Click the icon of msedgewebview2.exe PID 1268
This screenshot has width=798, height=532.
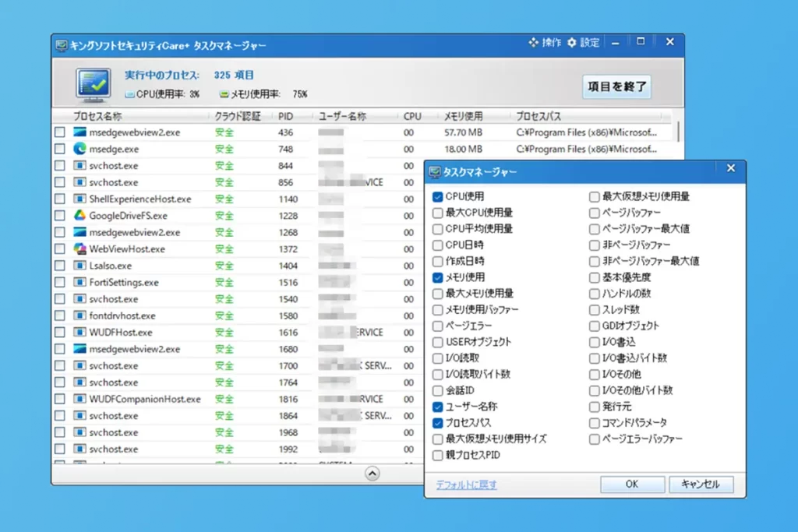[x=80, y=232]
